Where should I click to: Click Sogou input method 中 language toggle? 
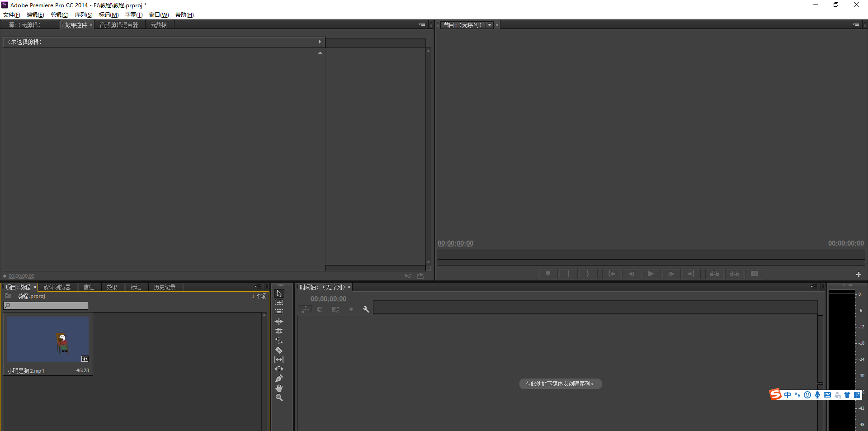tap(788, 395)
